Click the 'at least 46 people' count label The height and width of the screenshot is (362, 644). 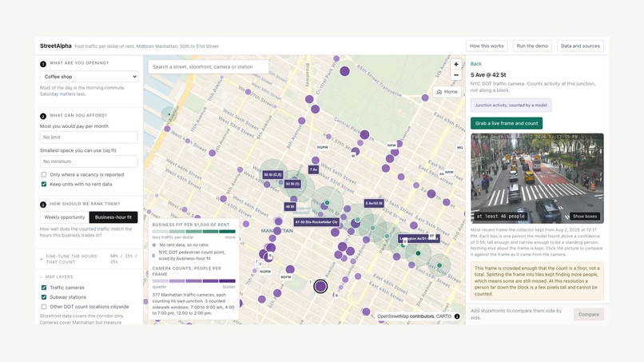(x=501, y=216)
